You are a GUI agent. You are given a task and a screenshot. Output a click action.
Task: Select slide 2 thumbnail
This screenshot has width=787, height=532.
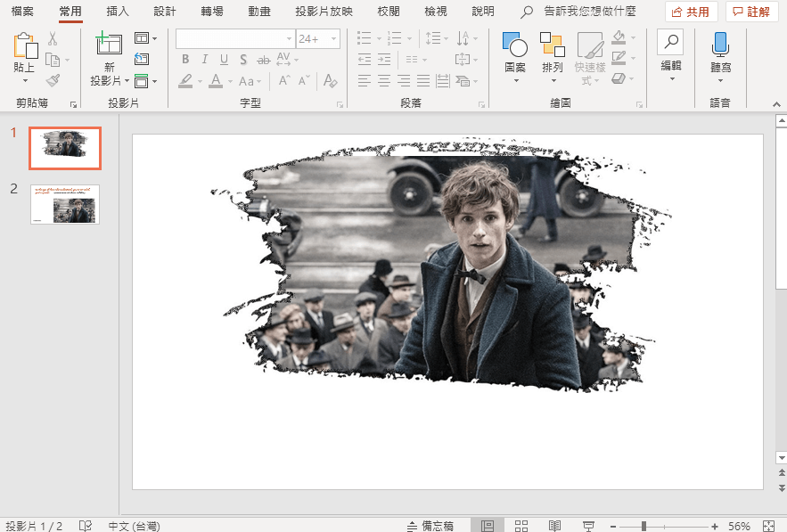pos(65,204)
